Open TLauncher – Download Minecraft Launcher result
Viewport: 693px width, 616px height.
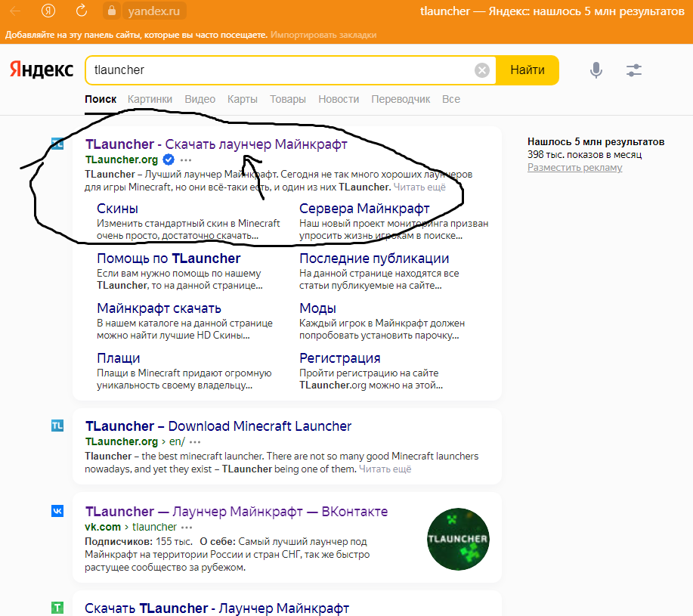(218, 426)
